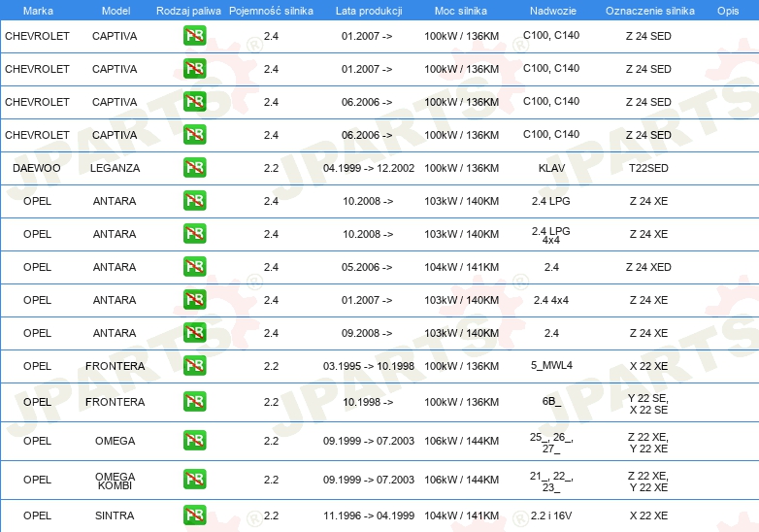Sort by the Marka column header

(x=38, y=11)
